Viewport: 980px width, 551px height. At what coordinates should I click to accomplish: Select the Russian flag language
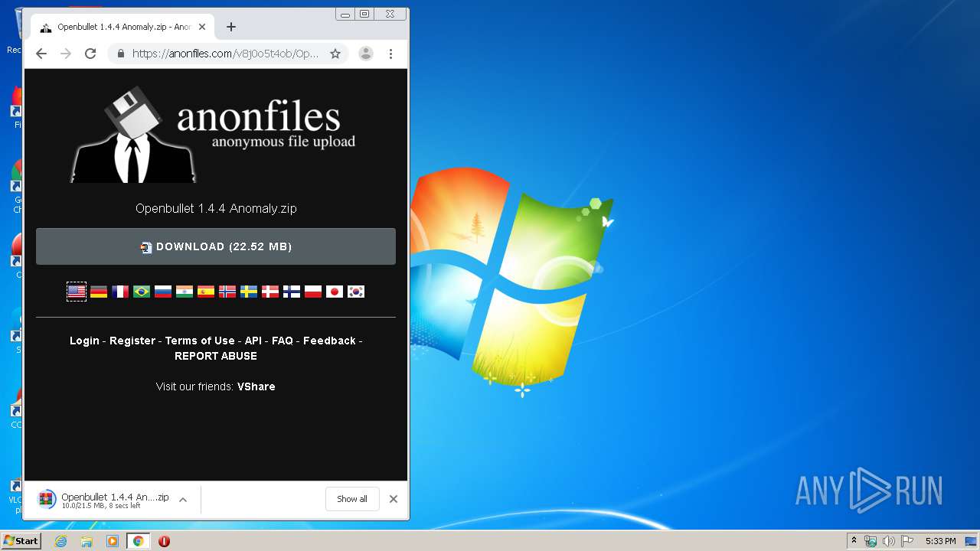click(x=163, y=292)
